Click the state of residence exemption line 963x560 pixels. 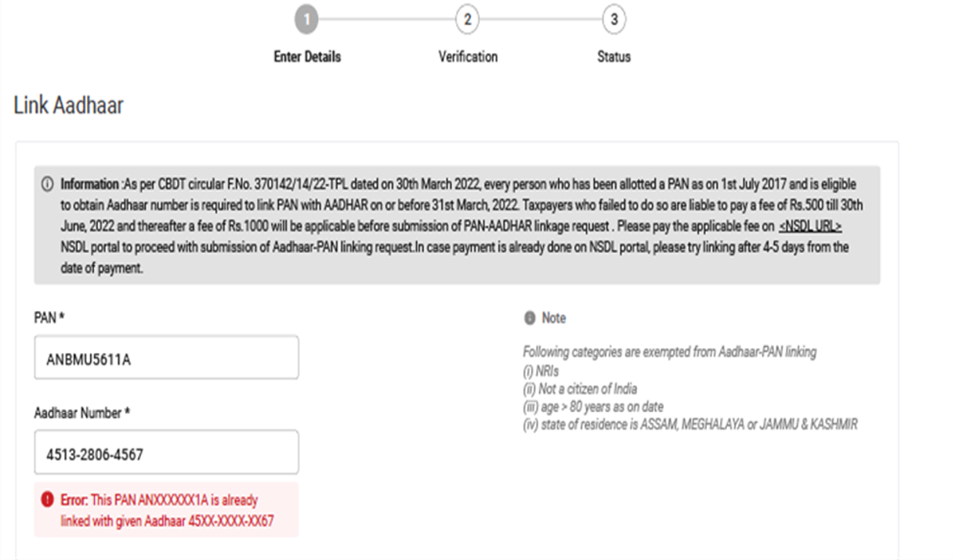pos(690,425)
